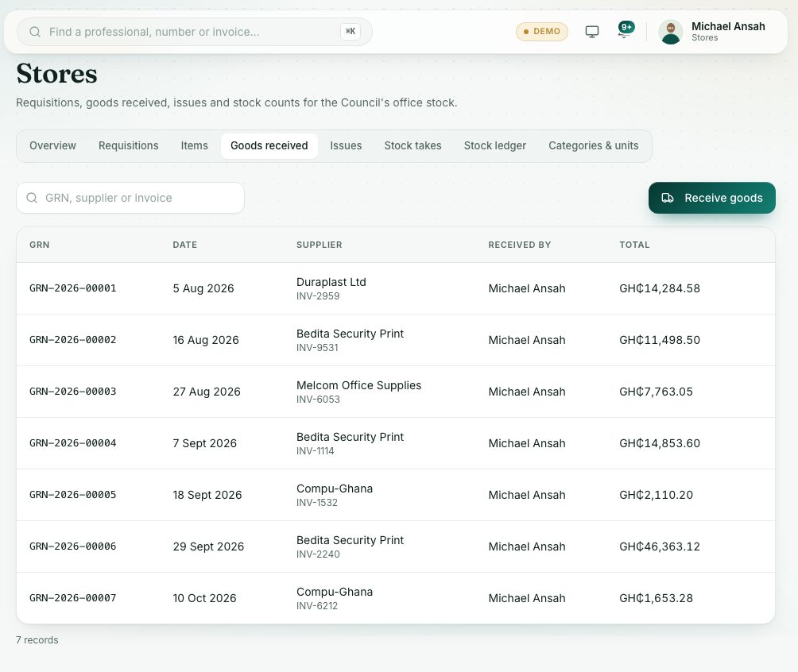The height and width of the screenshot is (672, 798).
Task: Click supplier Melcom Office Supplies
Action: coord(358,385)
